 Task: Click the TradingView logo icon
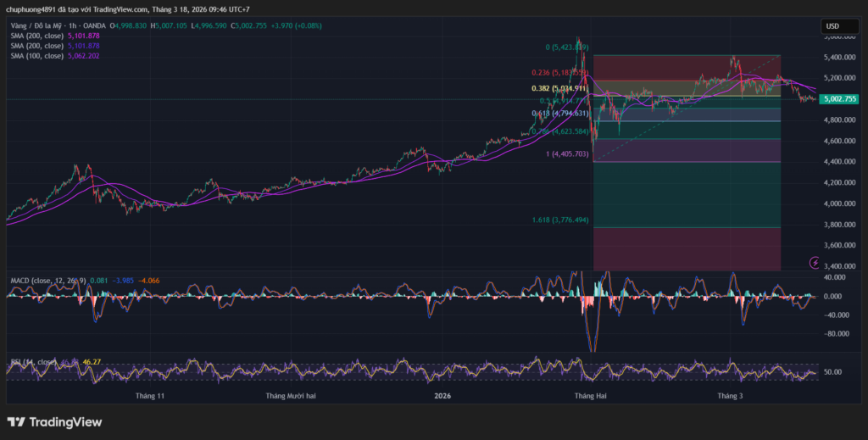click(16, 422)
